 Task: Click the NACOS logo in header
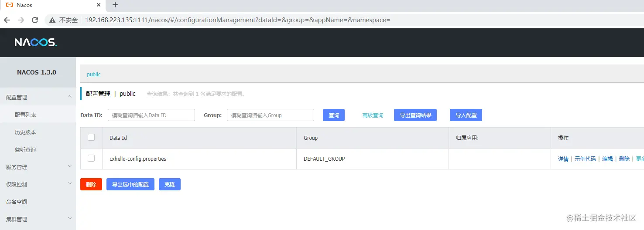pos(35,42)
